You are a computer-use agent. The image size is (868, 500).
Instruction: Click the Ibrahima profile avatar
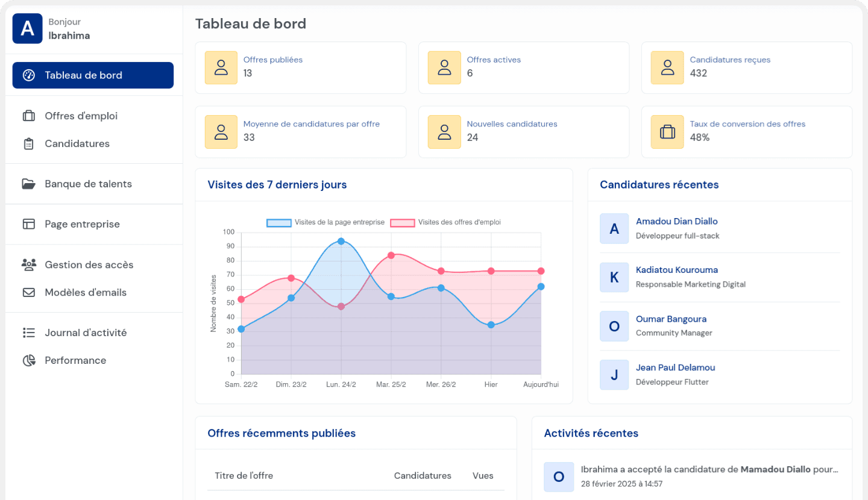pos(27,28)
